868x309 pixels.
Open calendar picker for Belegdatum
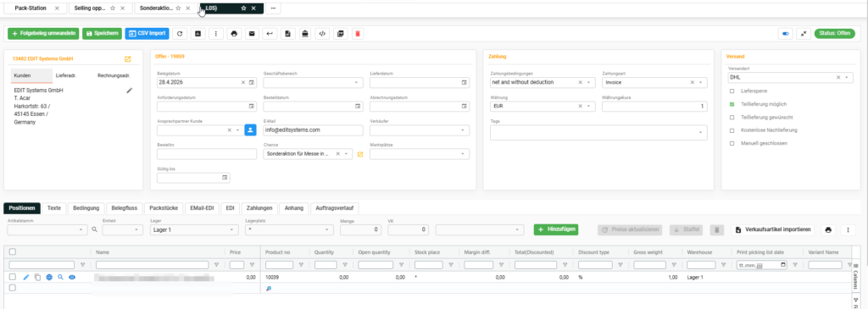click(251, 82)
